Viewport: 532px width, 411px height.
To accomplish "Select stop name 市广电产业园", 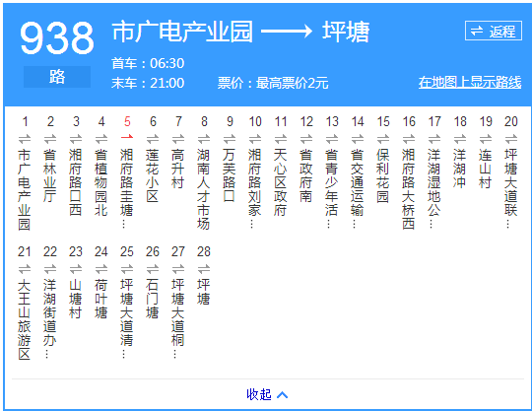I will point(25,189).
